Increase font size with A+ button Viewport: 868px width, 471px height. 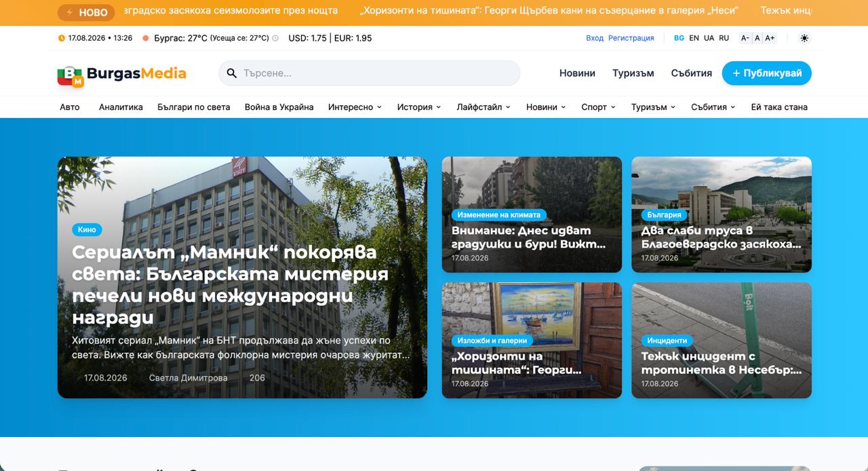pos(770,38)
